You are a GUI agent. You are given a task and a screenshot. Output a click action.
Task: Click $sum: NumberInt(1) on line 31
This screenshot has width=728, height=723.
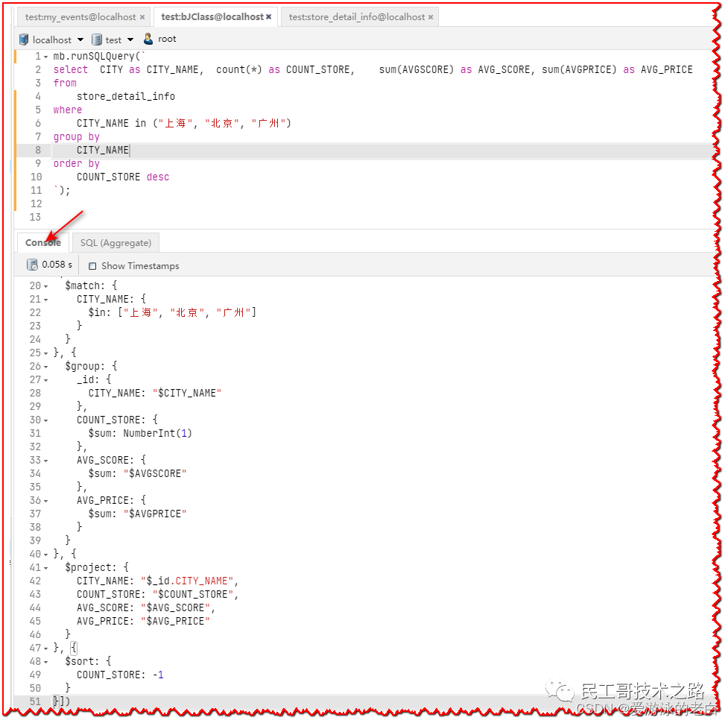point(140,434)
